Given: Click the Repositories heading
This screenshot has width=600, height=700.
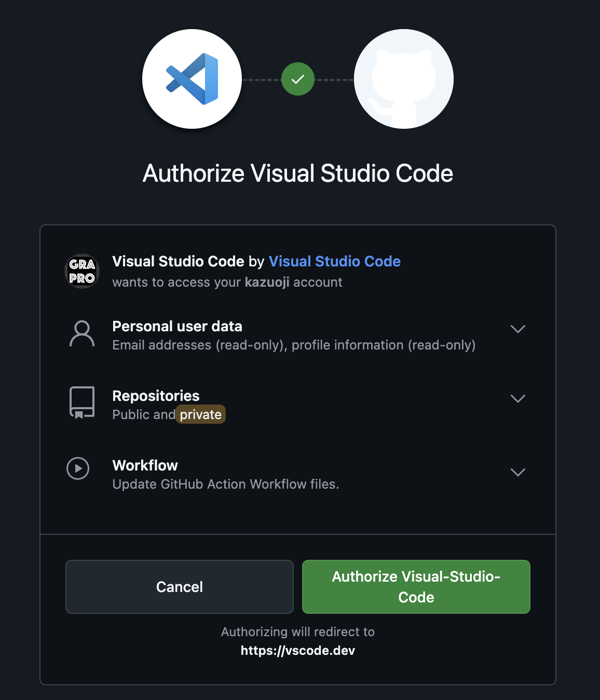Looking at the screenshot, I should (156, 396).
